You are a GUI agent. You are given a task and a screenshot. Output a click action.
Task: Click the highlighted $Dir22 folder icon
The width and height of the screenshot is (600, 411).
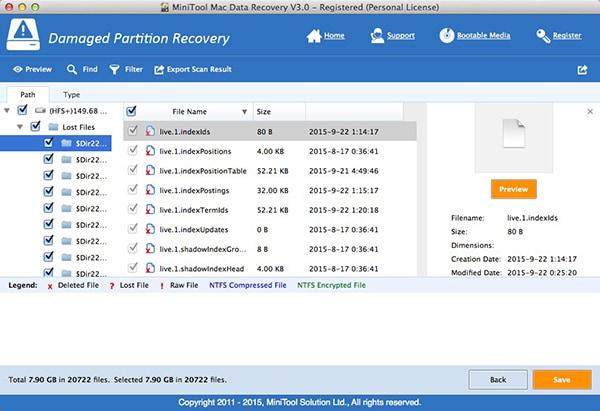(x=66, y=143)
